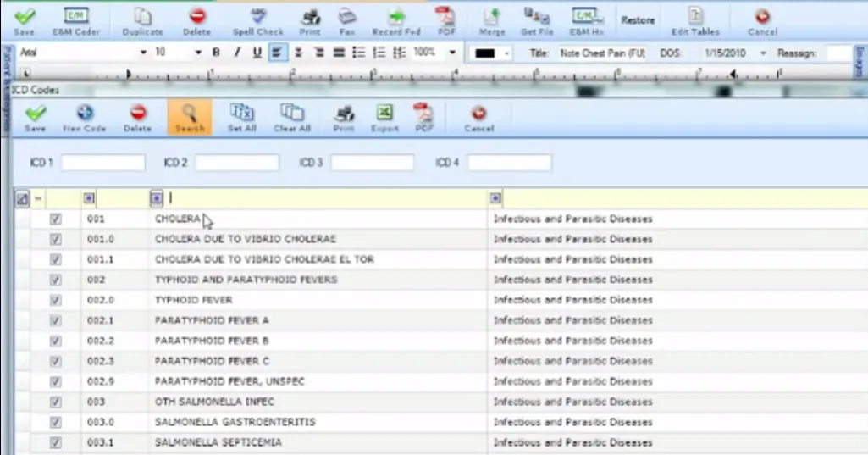Click the Reassign field

838,53
